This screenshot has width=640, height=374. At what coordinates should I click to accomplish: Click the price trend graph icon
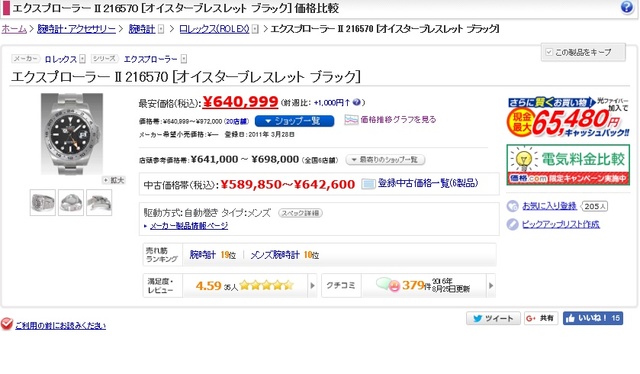point(351,120)
